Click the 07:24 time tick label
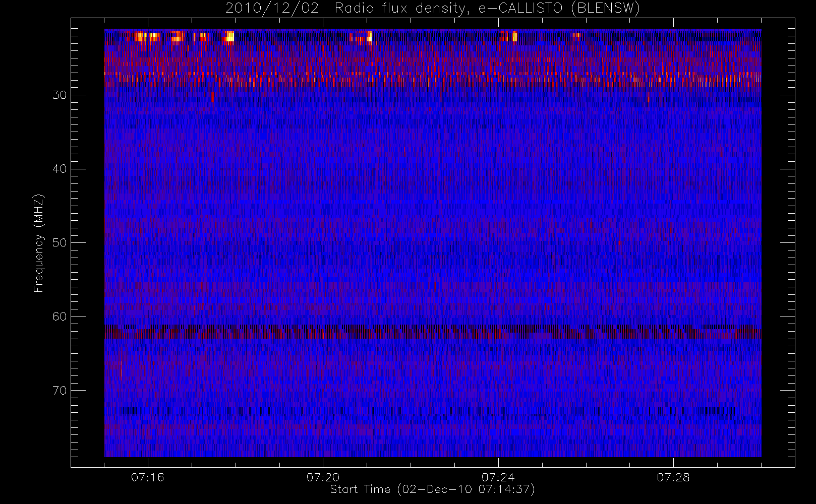This screenshot has height=504, width=816. (498, 477)
